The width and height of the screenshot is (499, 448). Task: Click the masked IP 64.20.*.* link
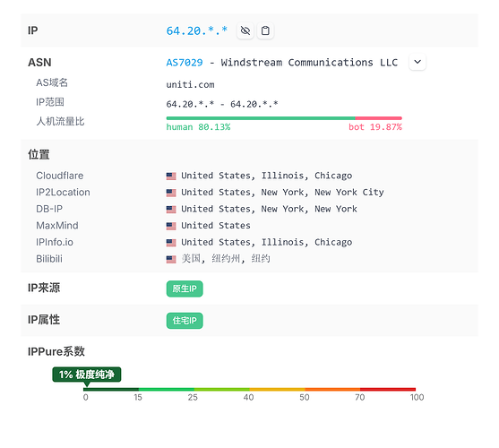[197, 30]
